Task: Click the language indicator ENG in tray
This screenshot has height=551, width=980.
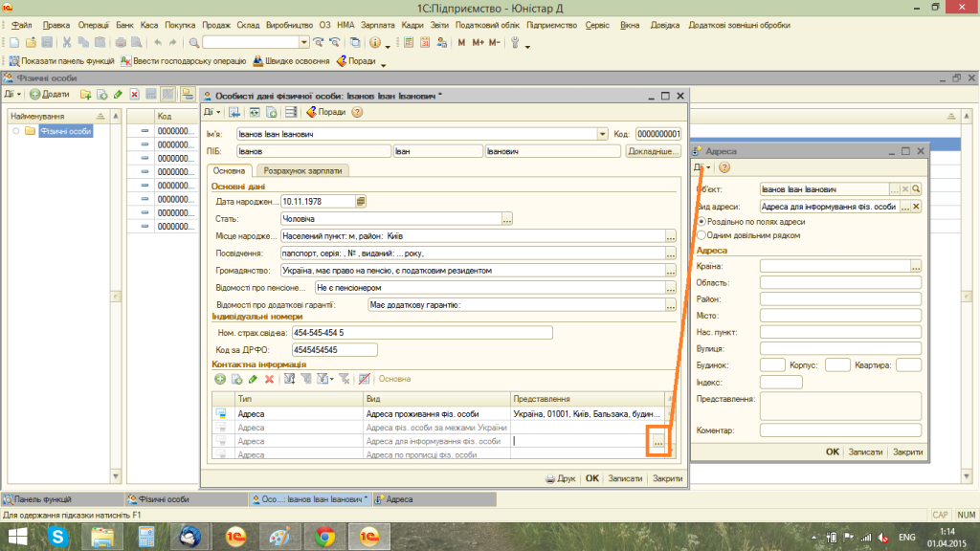Action: (907, 538)
